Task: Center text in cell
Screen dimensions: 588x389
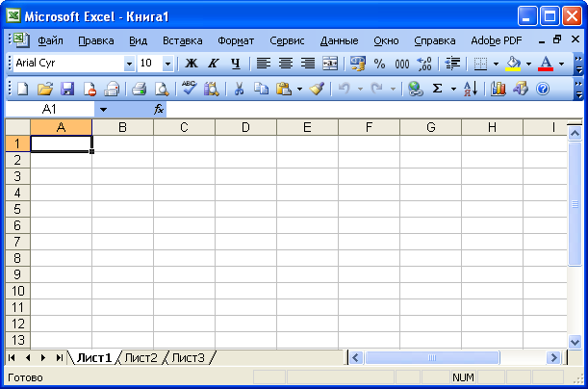Action: [x=286, y=64]
